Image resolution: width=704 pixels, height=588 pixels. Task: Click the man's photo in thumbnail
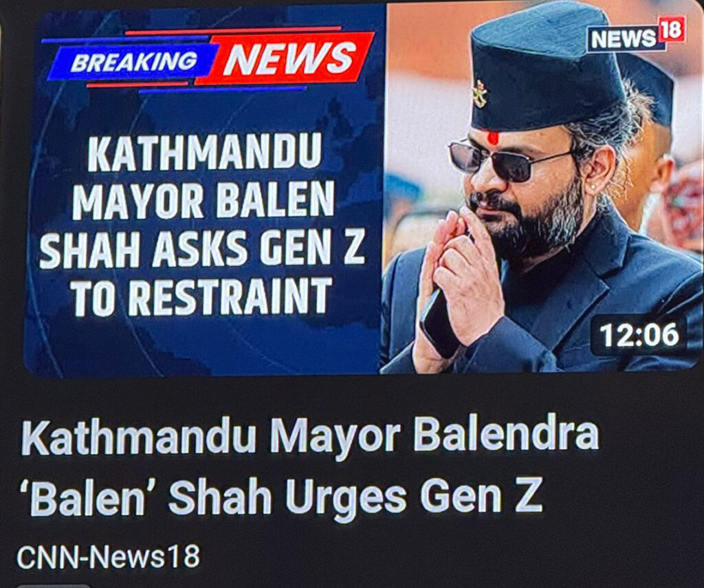pyautogui.click(x=542, y=188)
